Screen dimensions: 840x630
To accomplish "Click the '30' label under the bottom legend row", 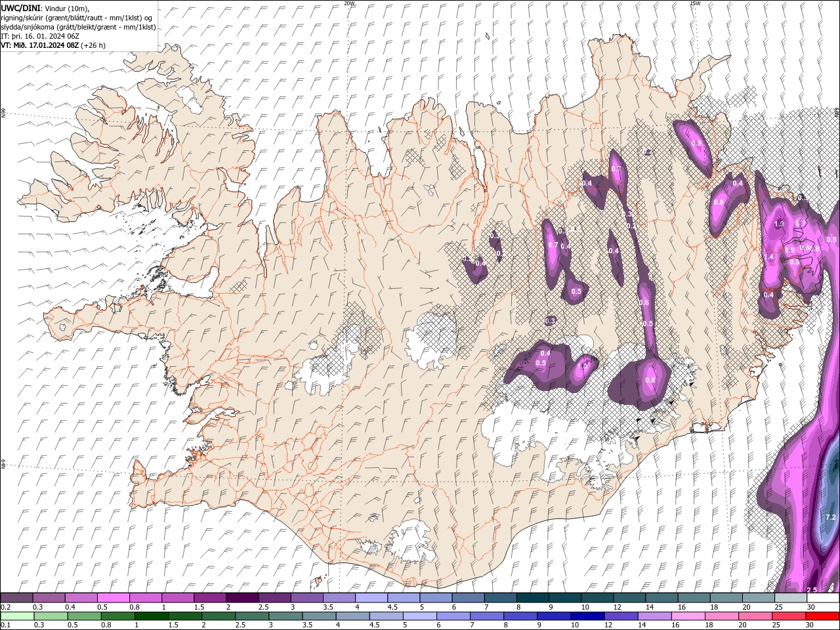I will tap(810, 625).
